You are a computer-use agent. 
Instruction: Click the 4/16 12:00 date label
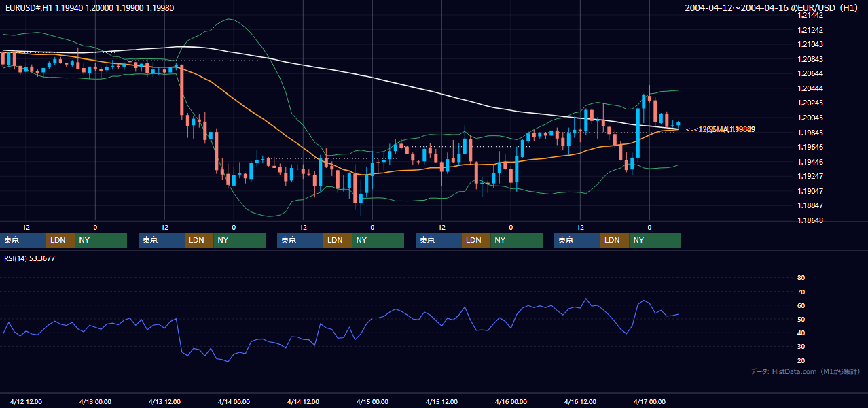pyautogui.click(x=581, y=401)
